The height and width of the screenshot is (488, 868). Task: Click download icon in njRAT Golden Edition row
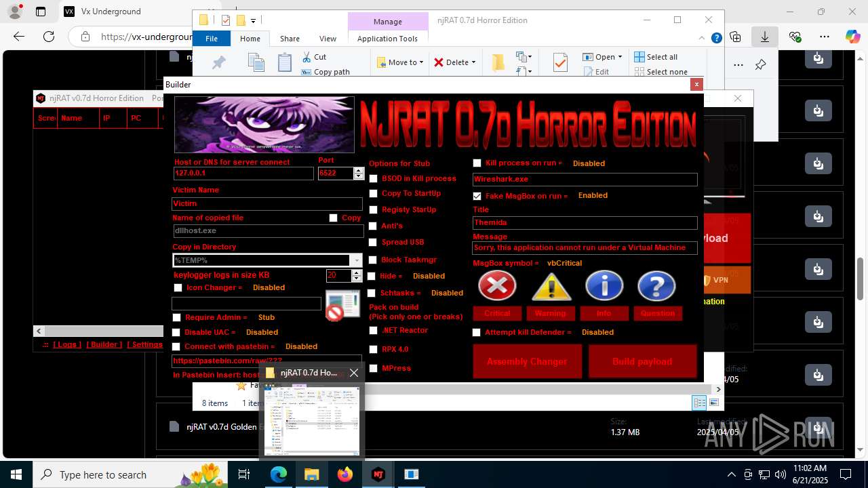tap(818, 427)
